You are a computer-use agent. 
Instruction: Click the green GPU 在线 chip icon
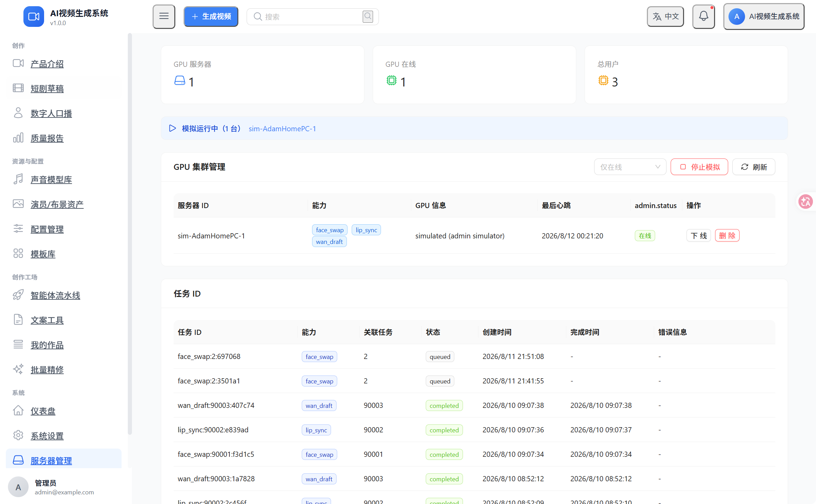click(x=392, y=81)
